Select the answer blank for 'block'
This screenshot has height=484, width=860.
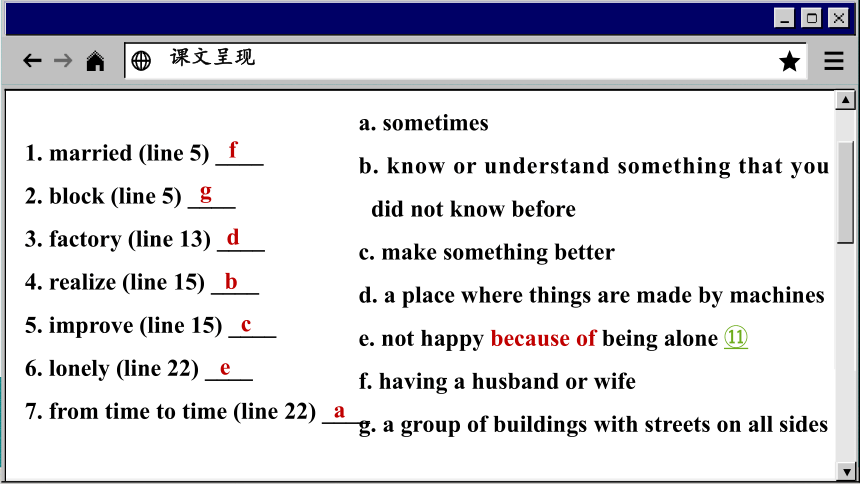click(x=212, y=196)
